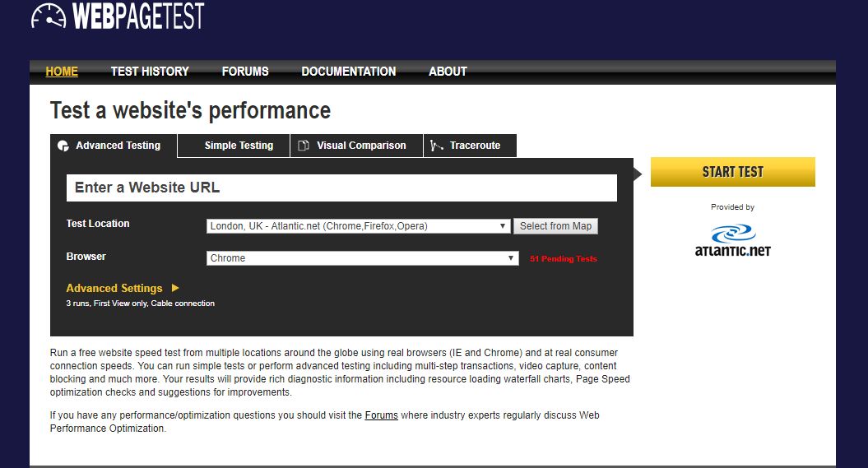Switch to Visual Comparison tab
The image size is (868, 468).
coord(356,146)
